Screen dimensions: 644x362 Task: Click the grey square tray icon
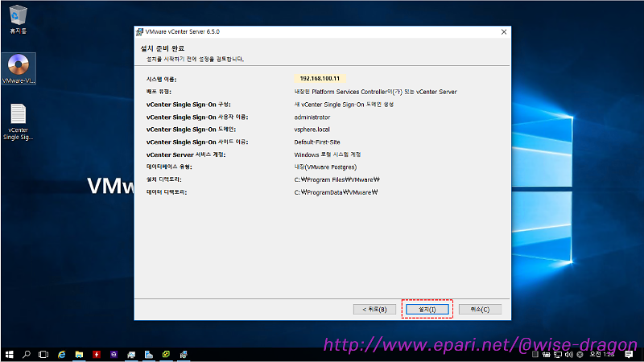click(535, 355)
